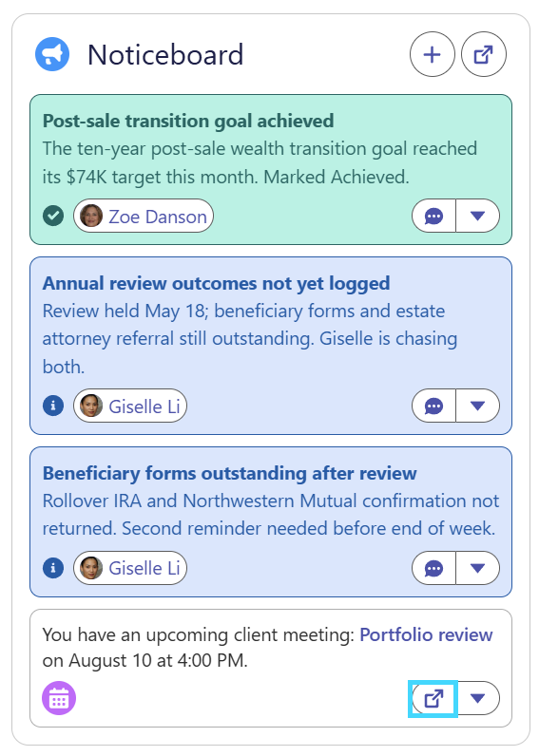Open comments on Beneficiary forms notice
539x756 pixels.
(433, 568)
